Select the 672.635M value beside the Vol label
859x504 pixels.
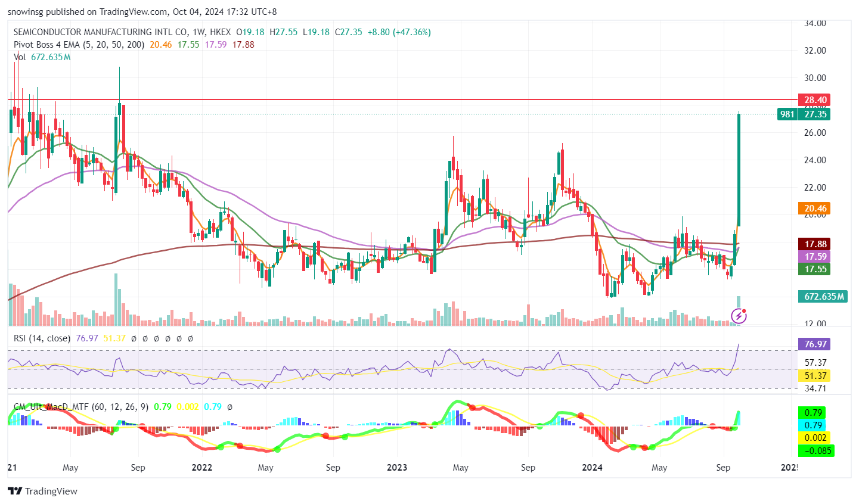coord(51,57)
